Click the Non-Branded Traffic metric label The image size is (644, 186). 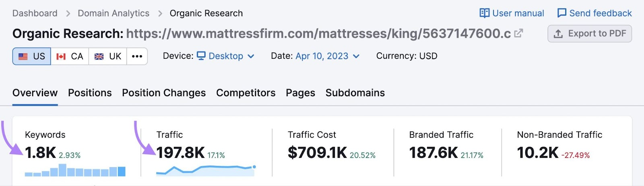pos(560,135)
